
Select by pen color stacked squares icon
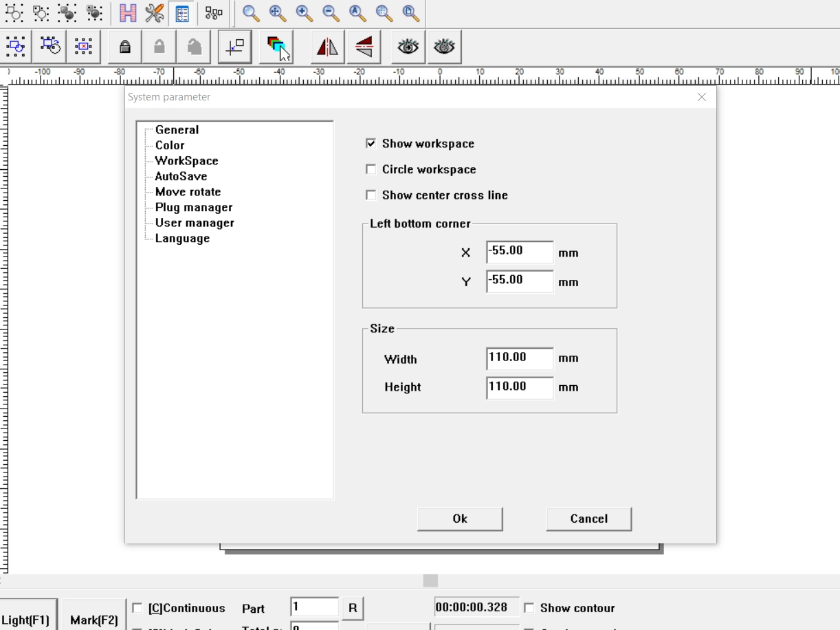tap(276, 47)
